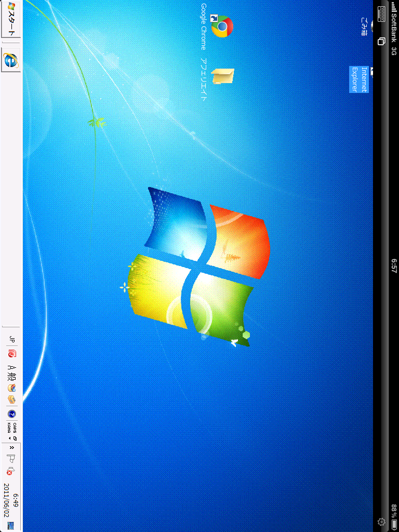Click the 般 conversion mode indicator
This screenshot has height=532, width=399.
12,377
